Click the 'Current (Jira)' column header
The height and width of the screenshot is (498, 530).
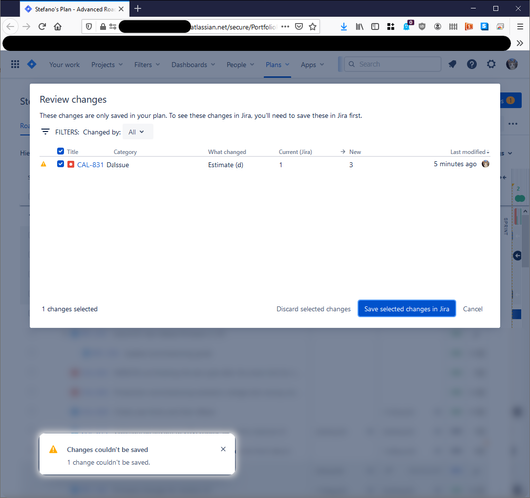pos(295,152)
